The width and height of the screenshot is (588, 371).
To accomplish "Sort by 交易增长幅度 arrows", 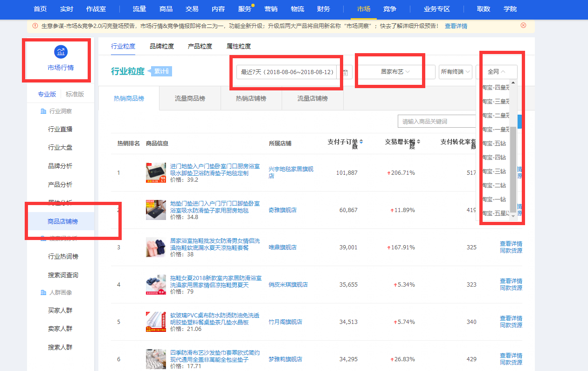I will click(x=418, y=142).
